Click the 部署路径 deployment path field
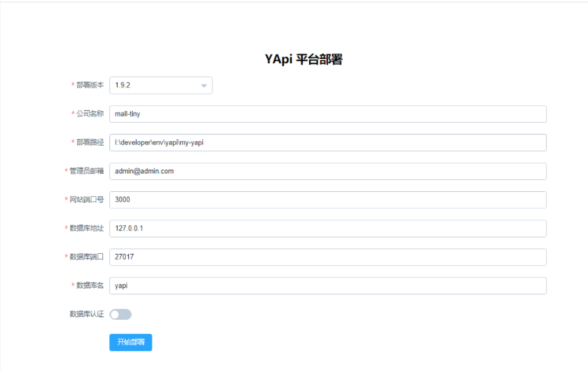The image size is (588, 371). tap(328, 142)
